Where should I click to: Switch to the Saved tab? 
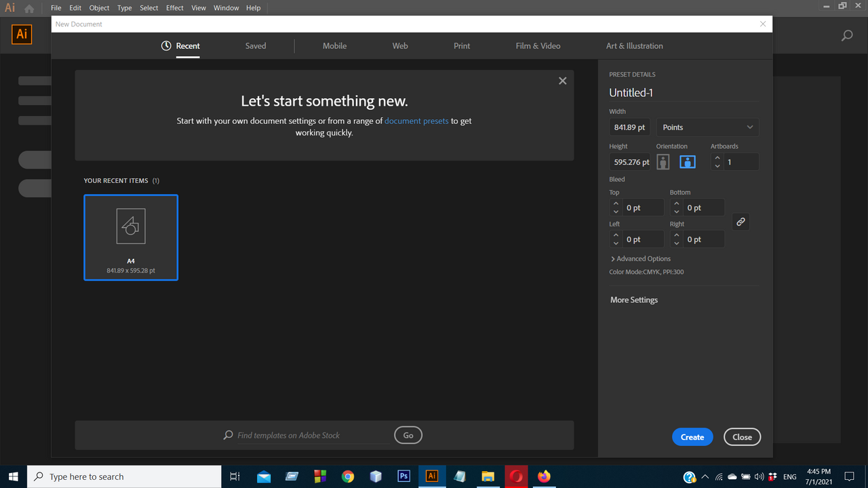tap(256, 46)
